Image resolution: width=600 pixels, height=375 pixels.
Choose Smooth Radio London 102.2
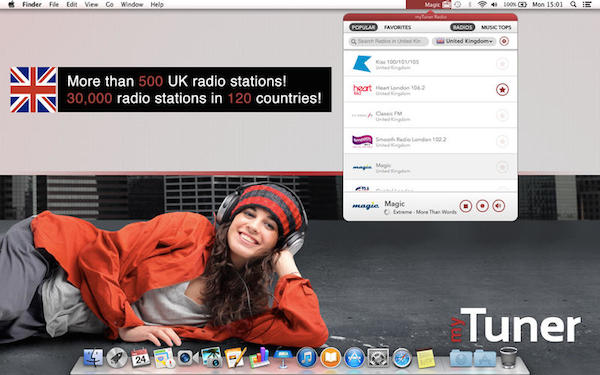430,141
